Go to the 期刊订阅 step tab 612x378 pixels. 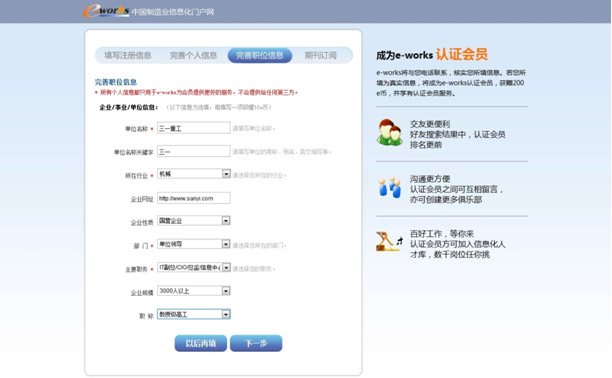(320, 55)
